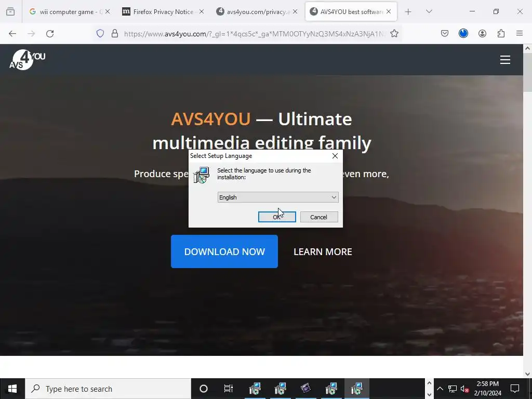Viewport: 532px width, 399px height.
Task: Bookmark this page with the star
Action: point(394,34)
